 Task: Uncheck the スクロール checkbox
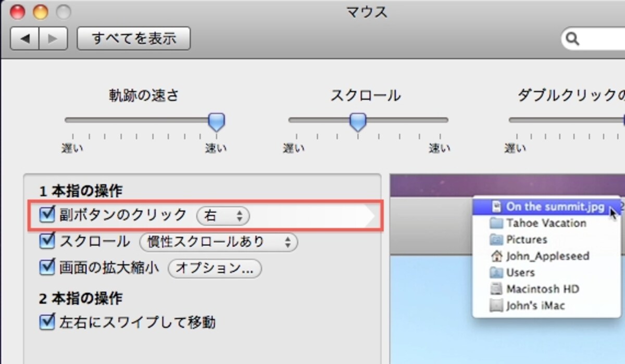click(47, 241)
